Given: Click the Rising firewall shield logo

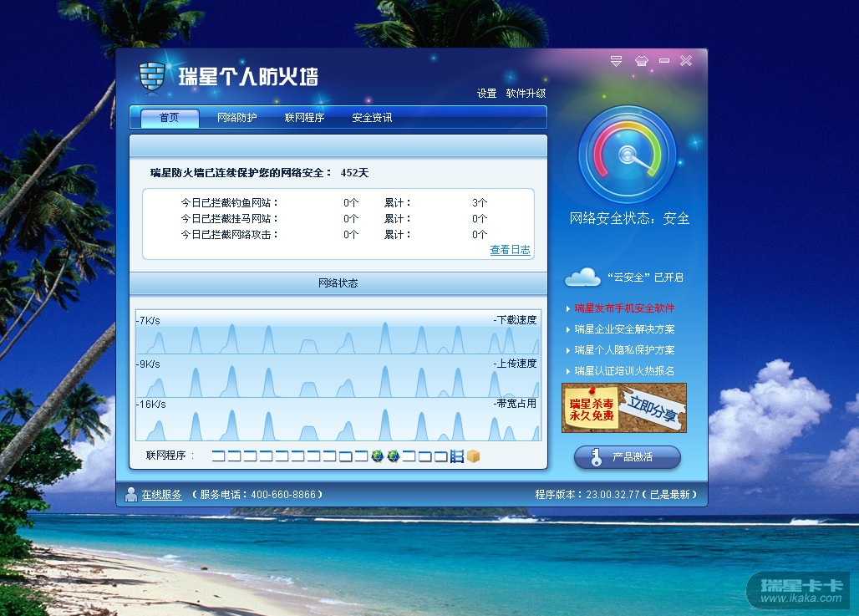Looking at the screenshot, I should click(x=152, y=75).
